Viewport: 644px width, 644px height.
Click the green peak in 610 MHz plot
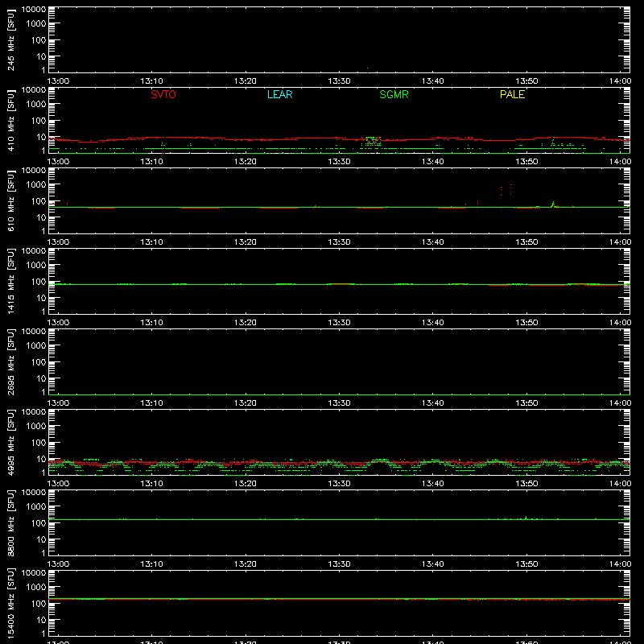(x=553, y=204)
